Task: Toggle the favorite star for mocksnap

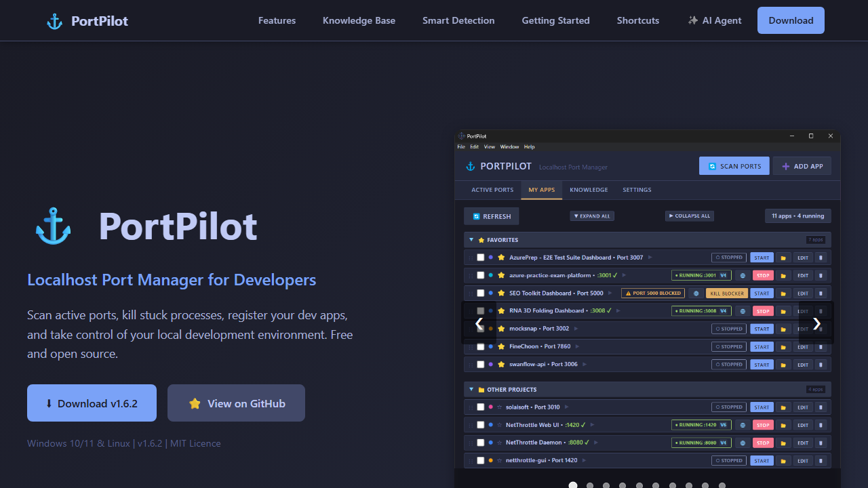Action: point(501,329)
